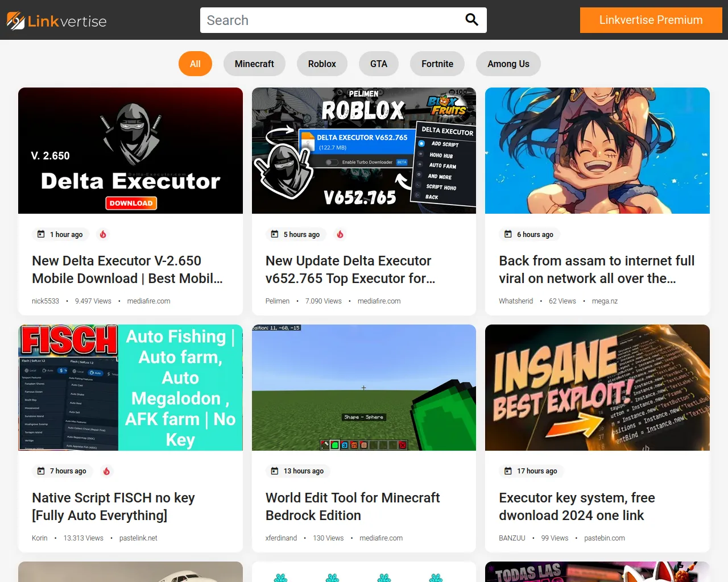Click the calendar icon beside "13 hours ago"
The height and width of the screenshot is (582, 728).
click(x=275, y=471)
